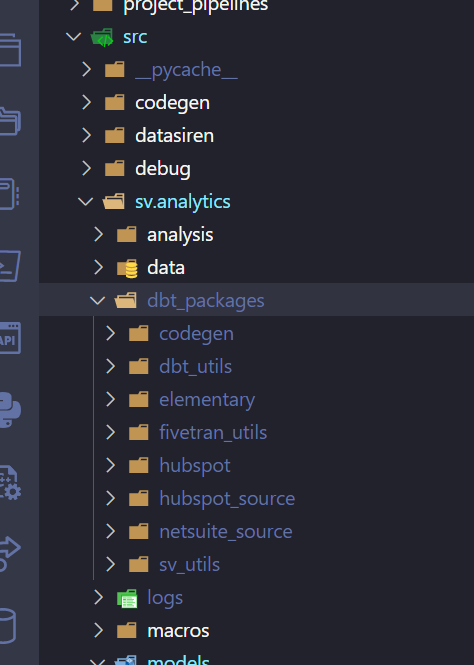Viewport: 474px width, 665px height.
Task: Collapse the sv.analytics folder chevron
Action: point(86,201)
